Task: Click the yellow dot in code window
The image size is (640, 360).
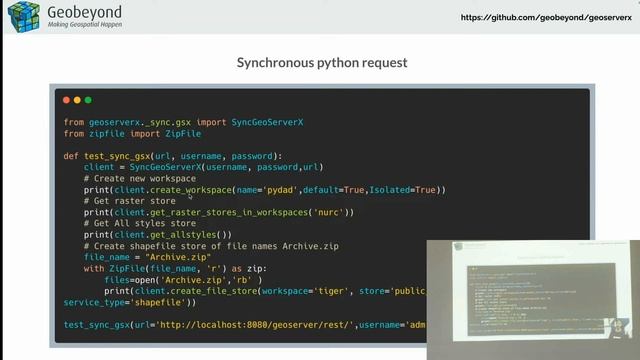Action: [x=77, y=100]
